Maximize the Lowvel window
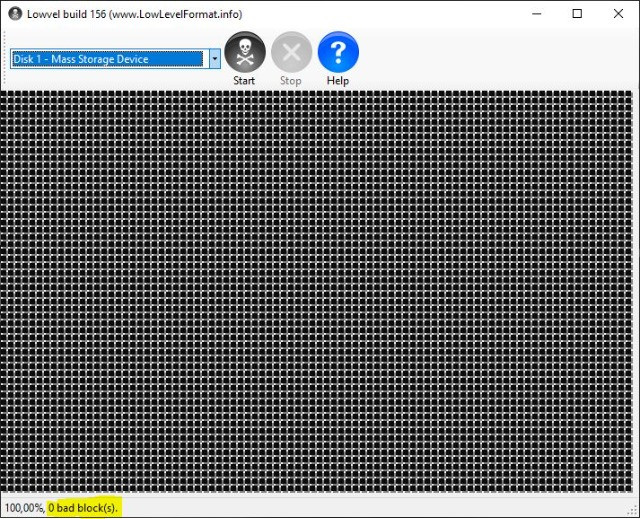The width and height of the screenshot is (640, 519). [x=577, y=14]
